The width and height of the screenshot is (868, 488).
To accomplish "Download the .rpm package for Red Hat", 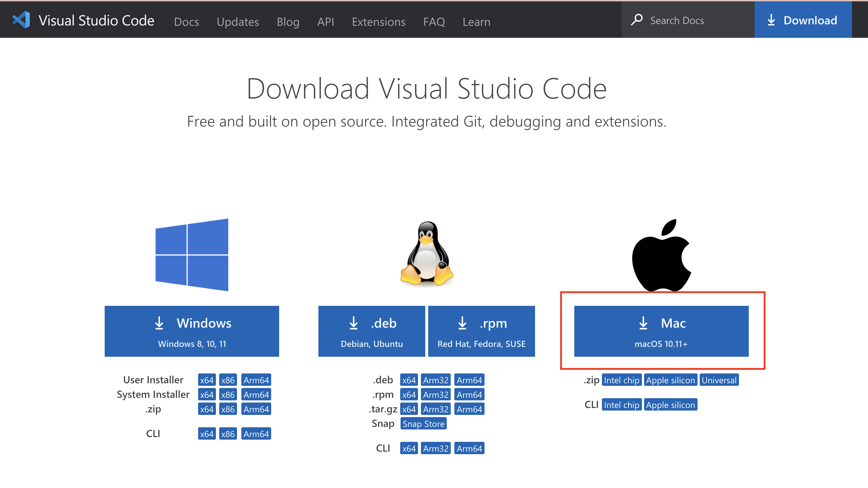I will (481, 331).
